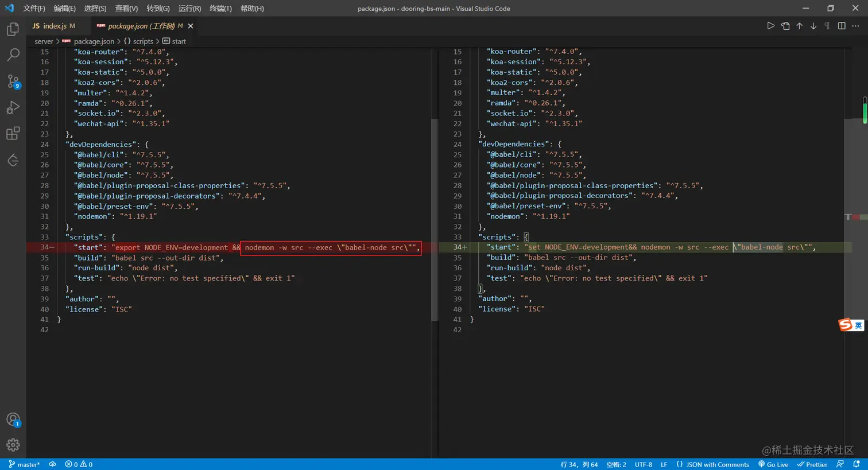Click Prettier in the status bar
This screenshot has width=868, height=470.
coord(812,464)
